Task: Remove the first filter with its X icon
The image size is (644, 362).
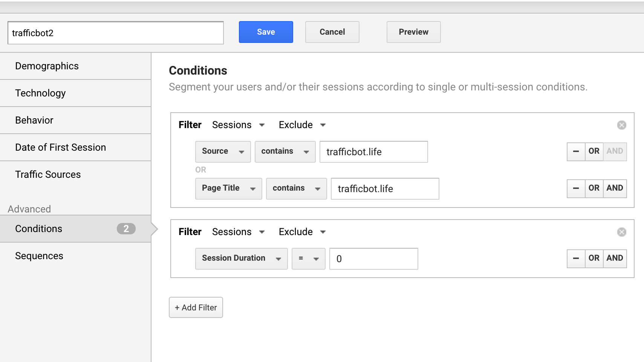Action: pyautogui.click(x=621, y=125)
